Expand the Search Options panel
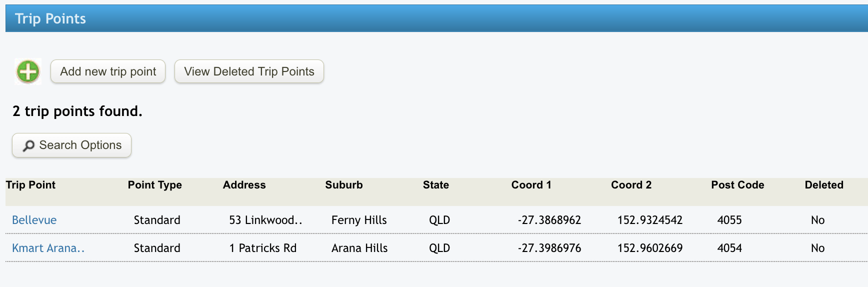Screen dimensions: 868x287 pos(71,145)
